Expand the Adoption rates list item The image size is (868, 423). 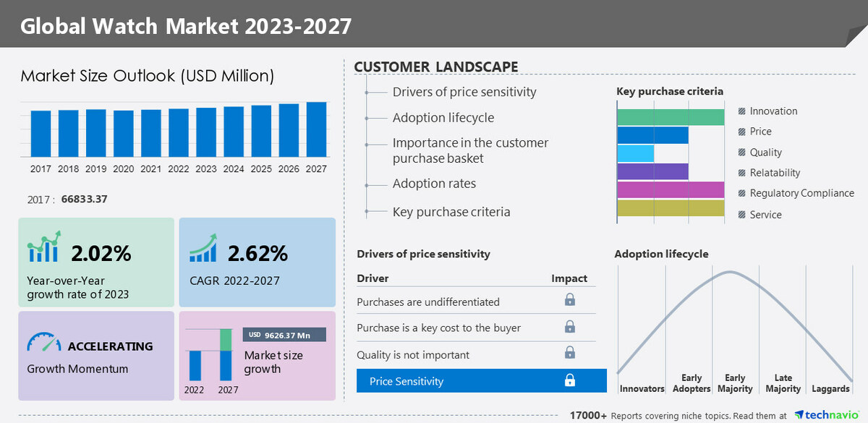[x=434, y=184]
